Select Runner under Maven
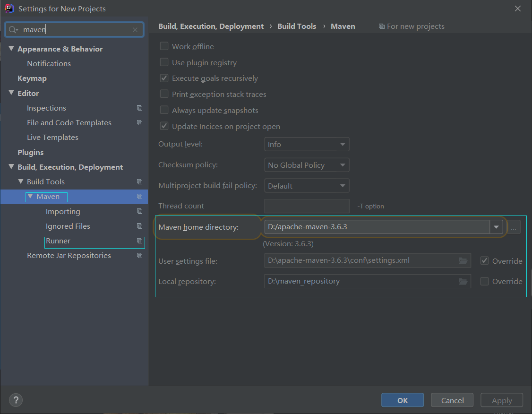 [x=58, y=241]
